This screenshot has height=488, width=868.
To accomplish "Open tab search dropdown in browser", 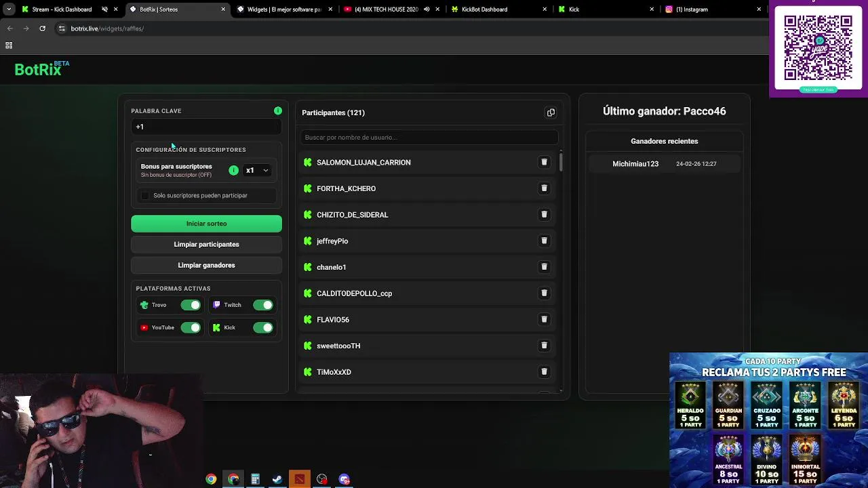I will pos(8,9).
